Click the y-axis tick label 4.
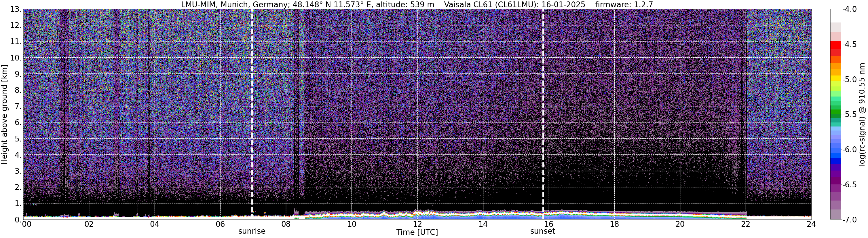The height and width of the screenshot is (238, 868). tap(18, 155)
